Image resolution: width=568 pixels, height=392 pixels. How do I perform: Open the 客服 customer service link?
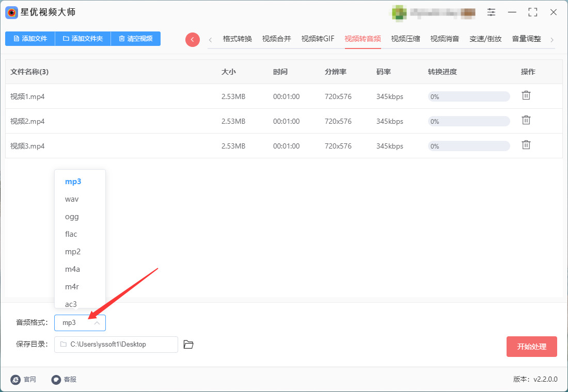[x=64, y=379]
